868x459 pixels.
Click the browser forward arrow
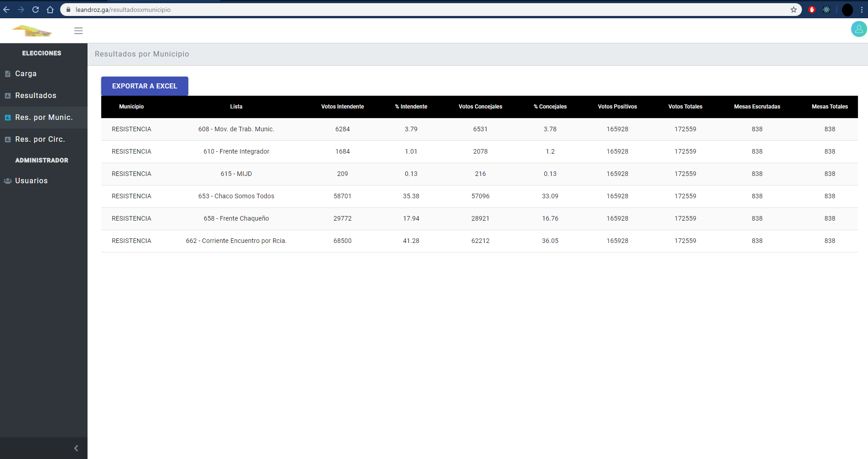[x=21, y=10]
